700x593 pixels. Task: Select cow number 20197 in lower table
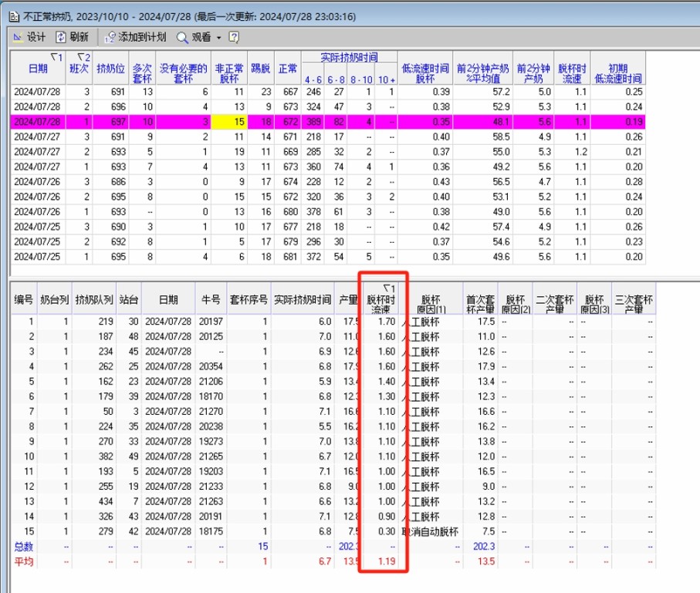click(x=210, y=322)
